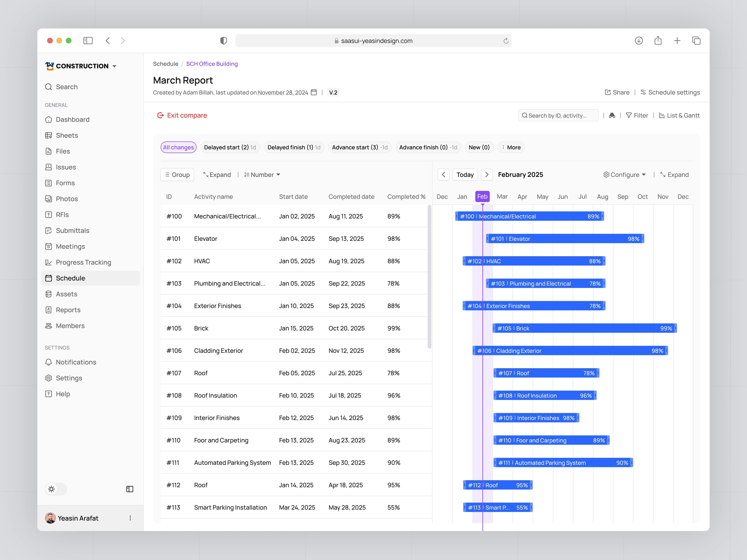Screen dimensions: 747x560
Task: Jump to Today in Gantt
Action: coord(465,175)
